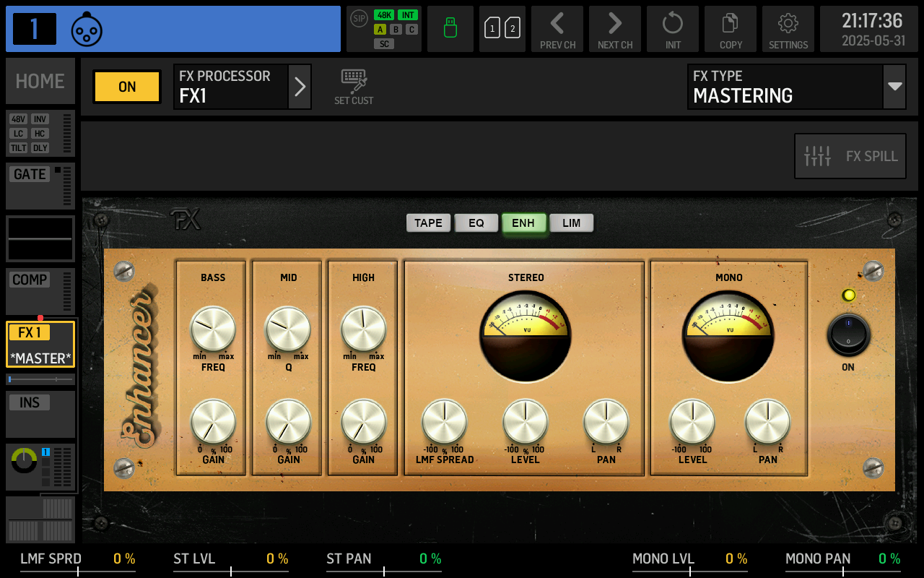The width and height of the screenshot is (924, 578).
Task: Click the SET CUST keyboard icon
Action: click(354, 87)
